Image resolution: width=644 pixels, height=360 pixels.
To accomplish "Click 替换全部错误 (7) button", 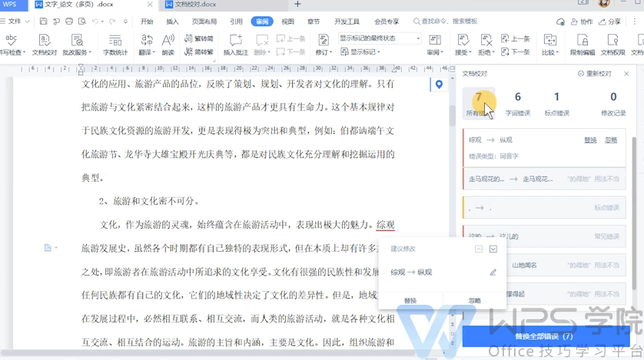I will point(545,336).
